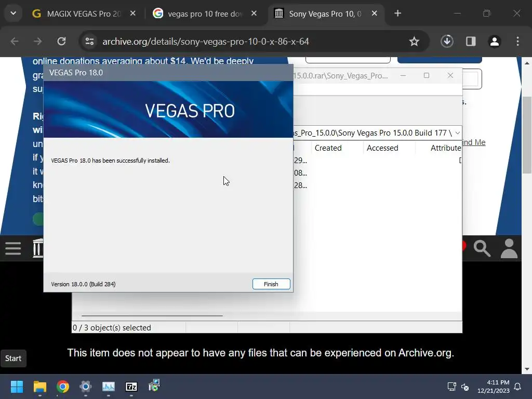Sort the 7-Zip list by Attributes column
Viewport: 532px width, 399px height.
pos(445,148)
